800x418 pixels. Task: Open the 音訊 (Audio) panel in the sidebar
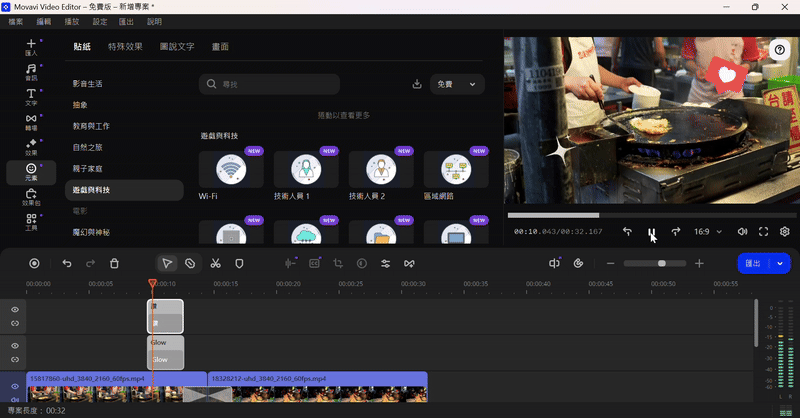pyautogui.click(x=31, y=71)
